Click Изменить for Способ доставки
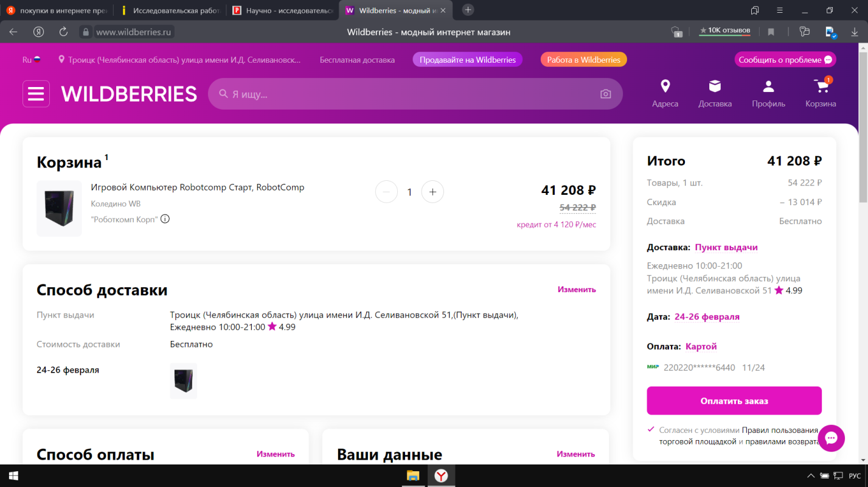The width and height of the screenshot is (868, 487). (577, 289)
